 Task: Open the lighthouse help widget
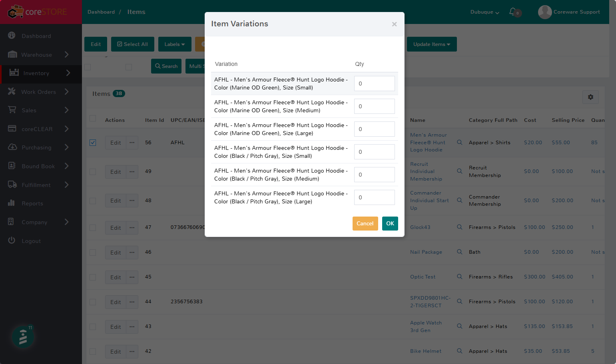(x=23, y=336)
